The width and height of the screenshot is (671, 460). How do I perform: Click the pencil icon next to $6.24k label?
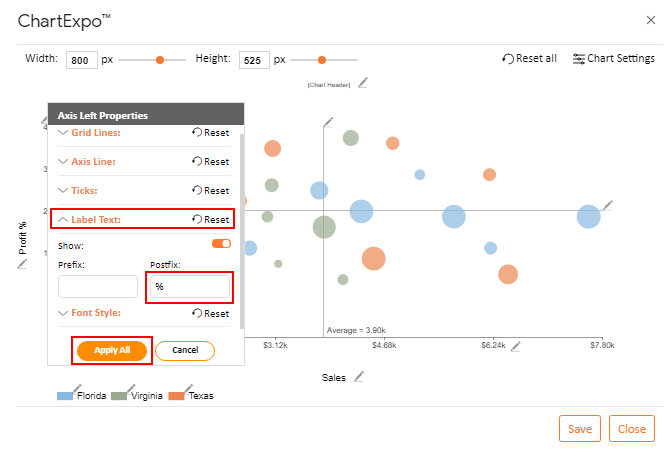coord(516,346)
